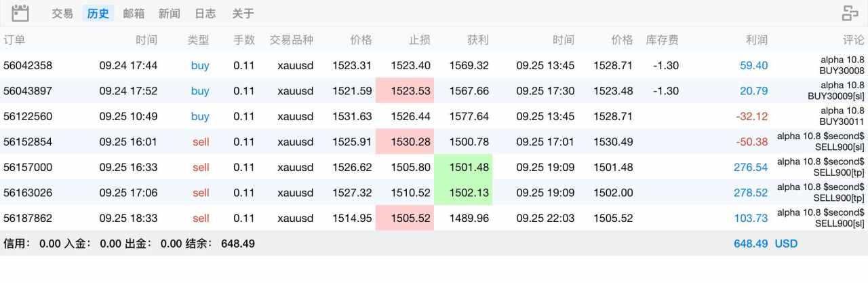
Task: Click green-highlighted take profit 1501.48
Action: (x=469, y=168)
